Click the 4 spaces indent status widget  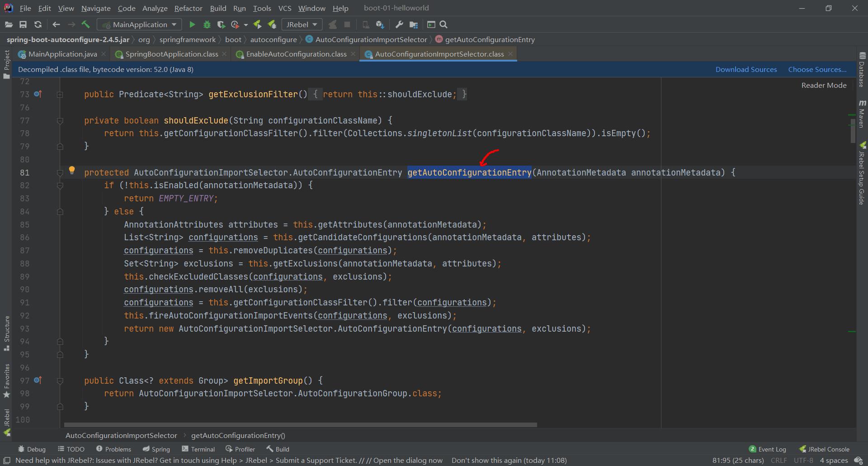coord(834,460)
